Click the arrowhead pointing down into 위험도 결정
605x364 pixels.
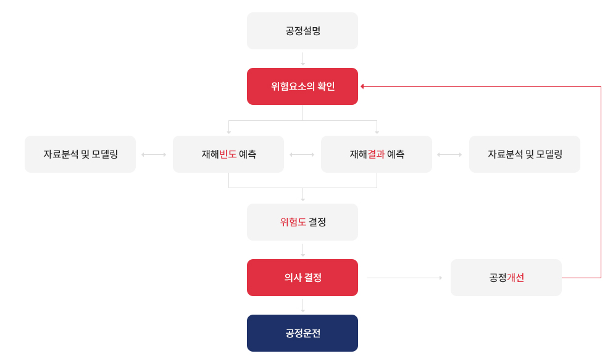(302, 199)
